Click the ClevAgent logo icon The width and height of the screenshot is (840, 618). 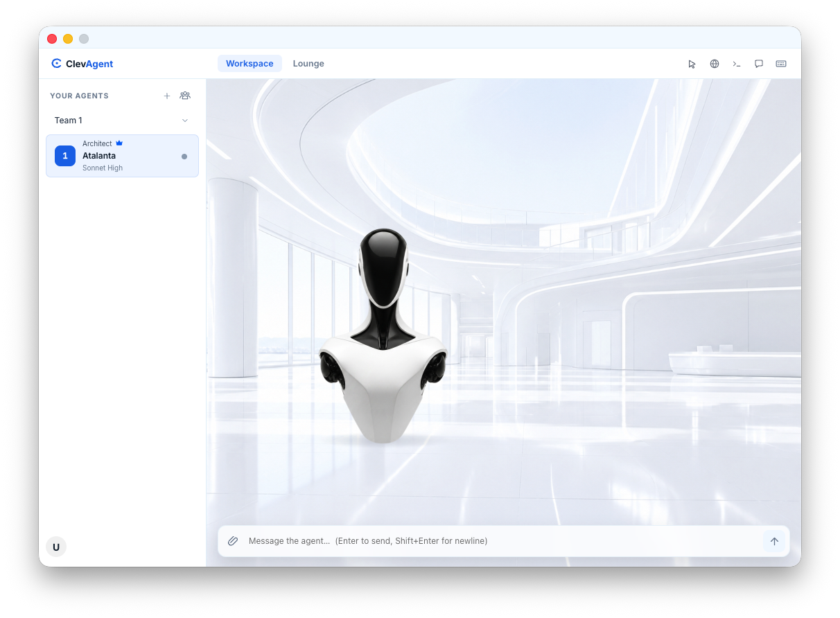point(57,64)
